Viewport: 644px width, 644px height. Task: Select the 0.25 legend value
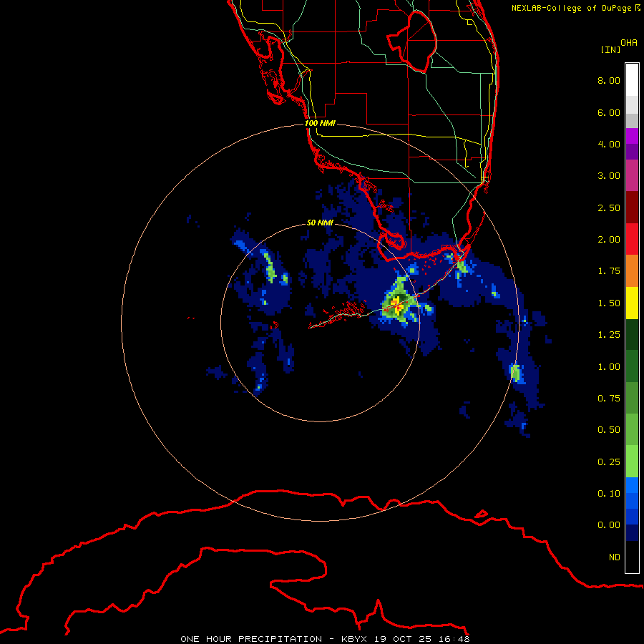point(609,462)
